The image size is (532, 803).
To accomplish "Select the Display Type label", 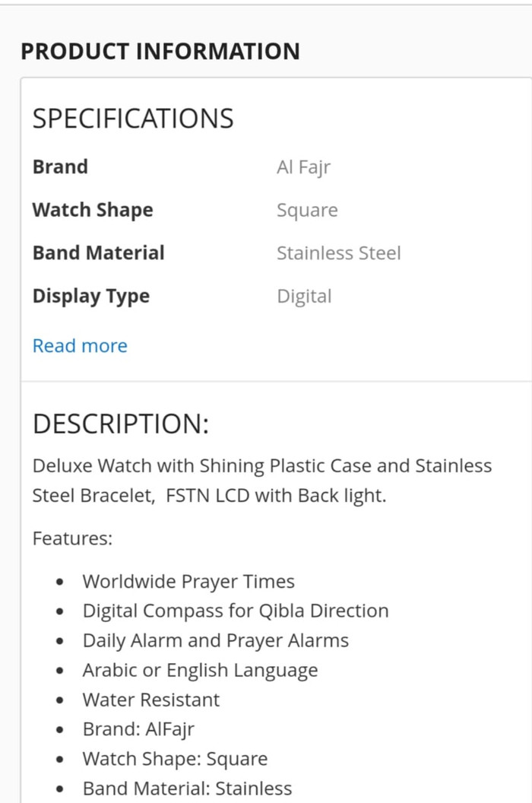I will tap(91, 297).
